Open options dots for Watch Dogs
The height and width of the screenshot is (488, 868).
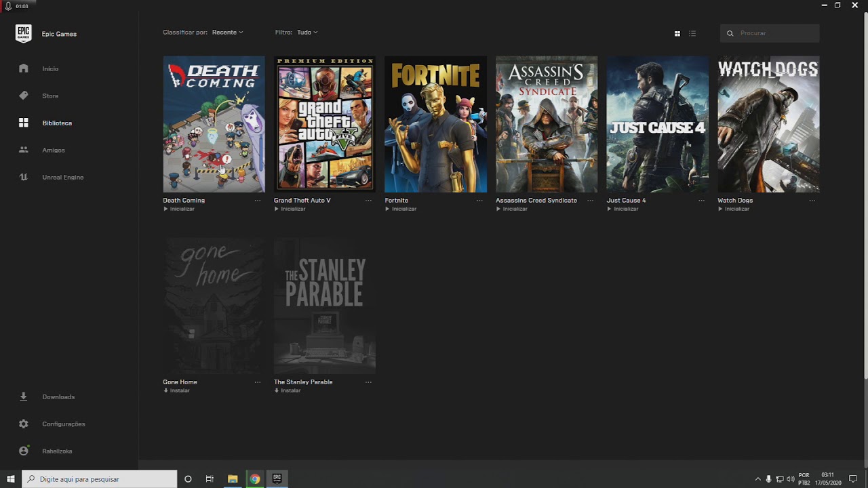812,201
